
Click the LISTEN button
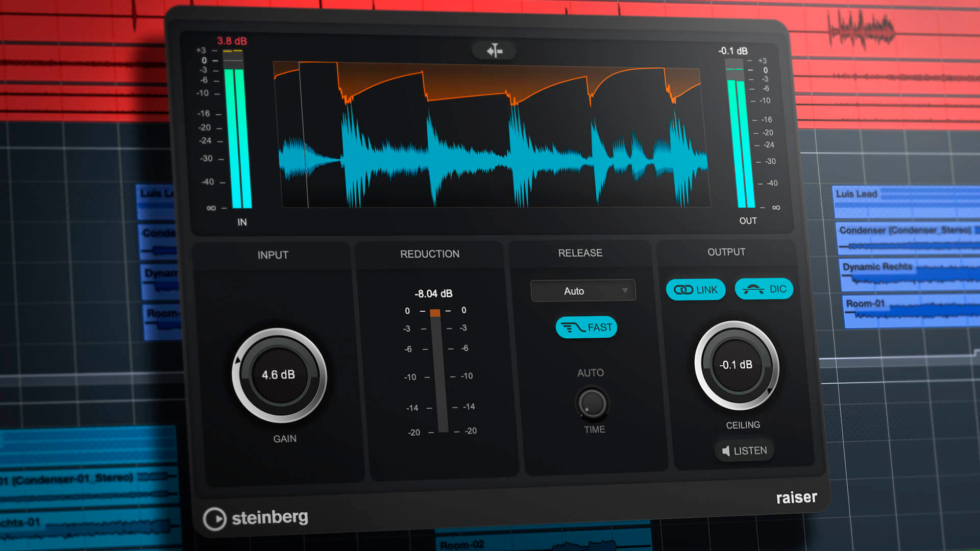[x=744, y=450]
